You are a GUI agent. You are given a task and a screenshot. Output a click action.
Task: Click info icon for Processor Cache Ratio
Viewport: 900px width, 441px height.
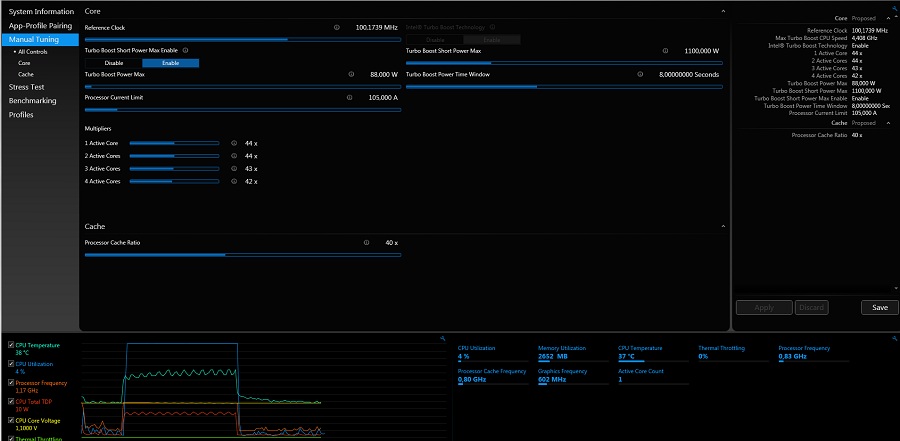click(366, 243)
